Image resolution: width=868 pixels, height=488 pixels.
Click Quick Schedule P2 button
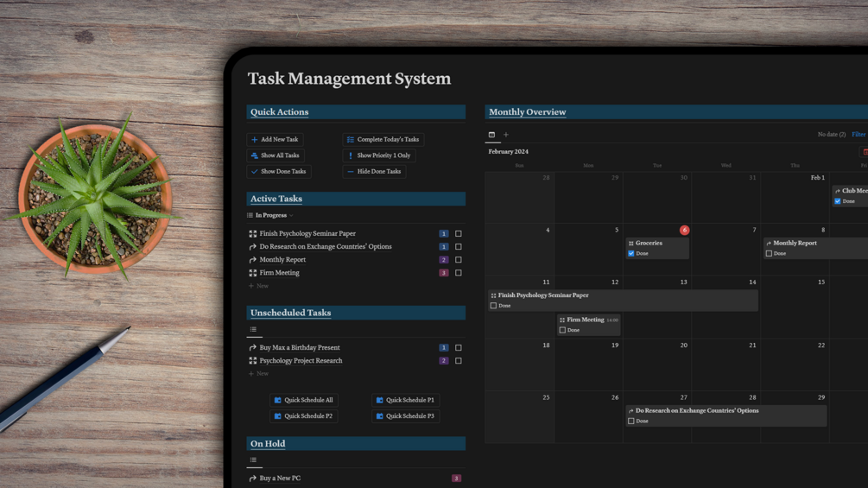[304, 416]
